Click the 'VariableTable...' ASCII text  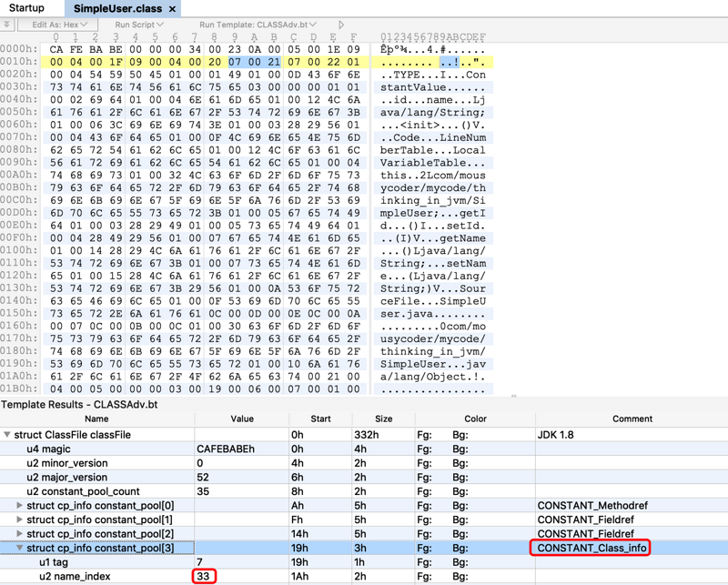click(x=433, y=163)
